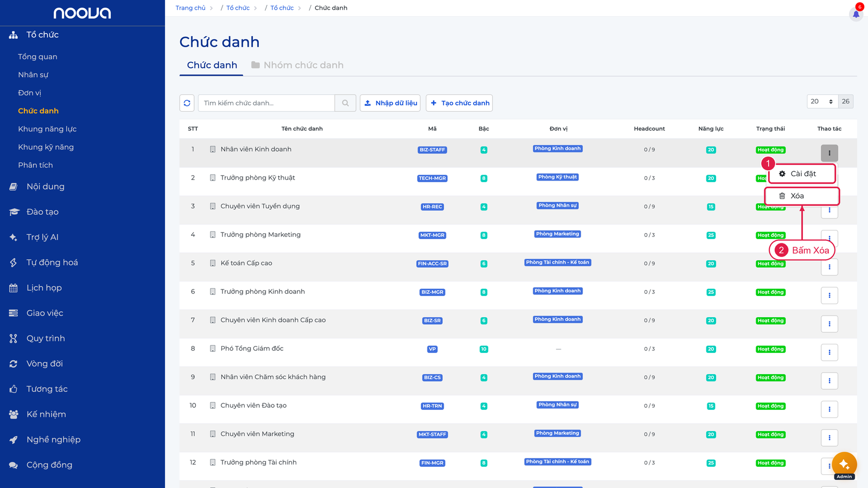Open the AI assistant floating button
This screenshot has height=488, width=868.
click(x=844, y=465)
